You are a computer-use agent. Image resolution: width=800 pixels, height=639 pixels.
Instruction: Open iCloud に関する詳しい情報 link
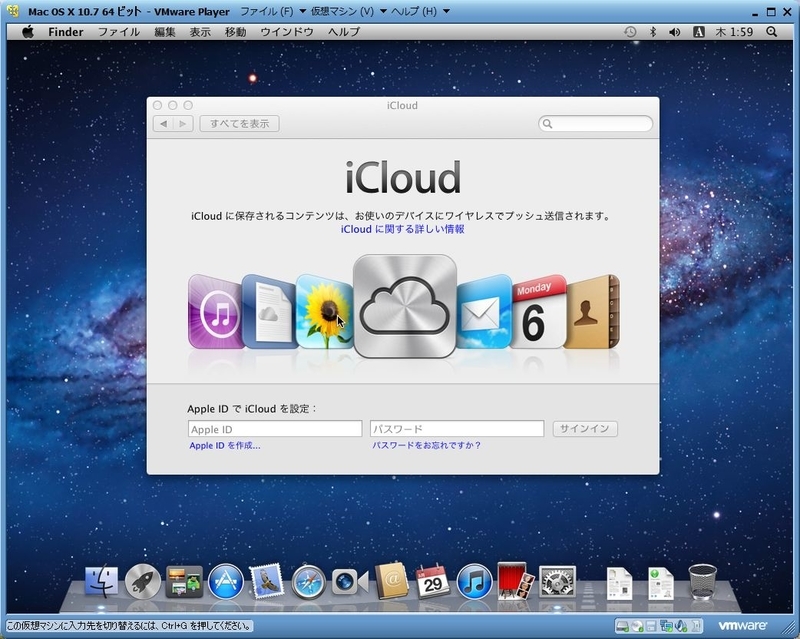click(403, 229)
